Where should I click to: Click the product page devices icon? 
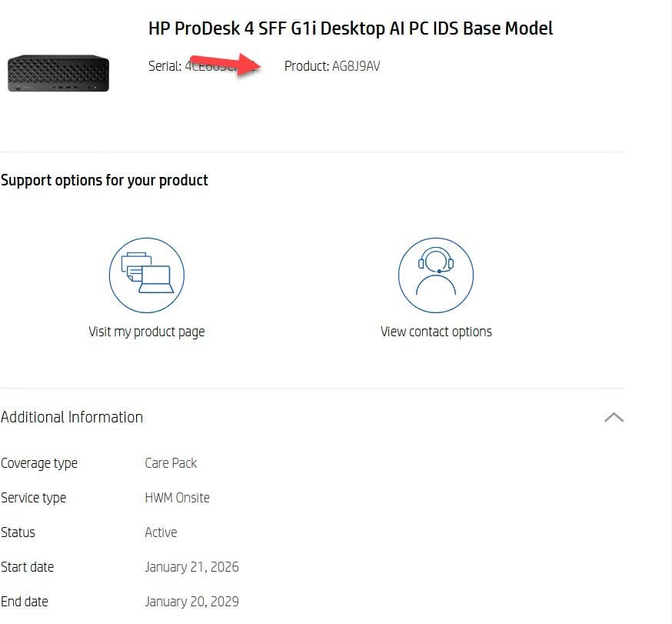147,275
